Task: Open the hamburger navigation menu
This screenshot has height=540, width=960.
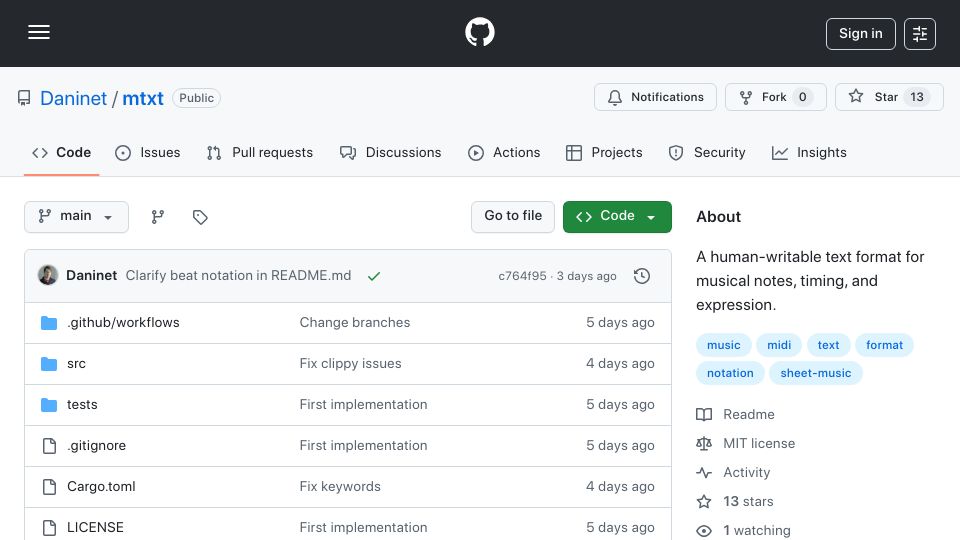Action: [x=39, y=32]
